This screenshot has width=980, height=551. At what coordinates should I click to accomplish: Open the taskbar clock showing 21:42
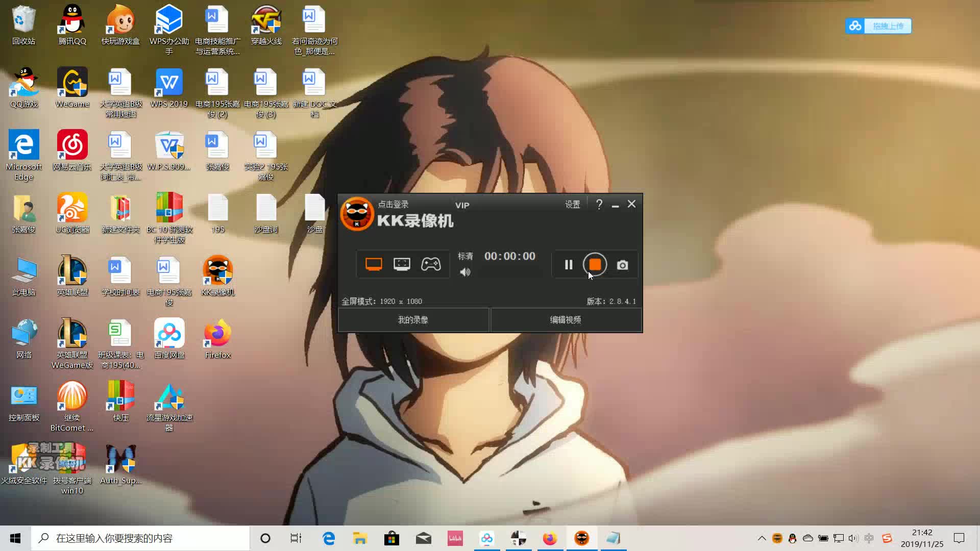(922, 538)
